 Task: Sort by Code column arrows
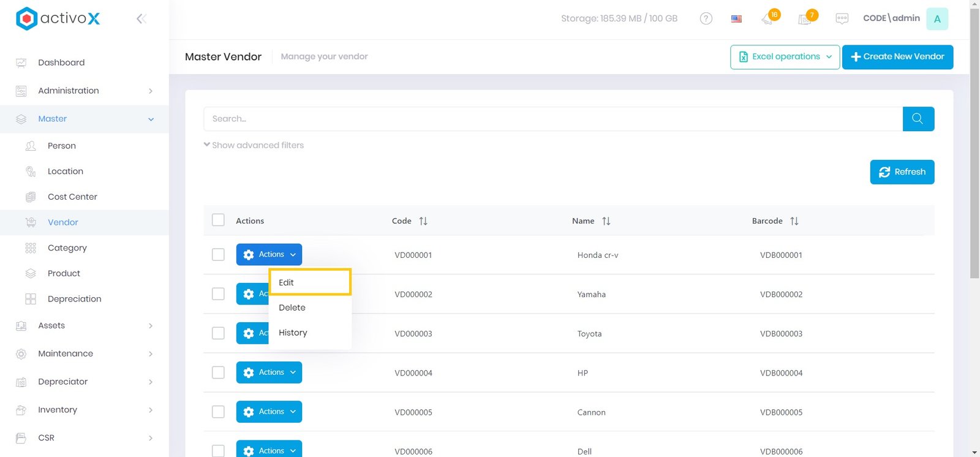pos(423,221)
